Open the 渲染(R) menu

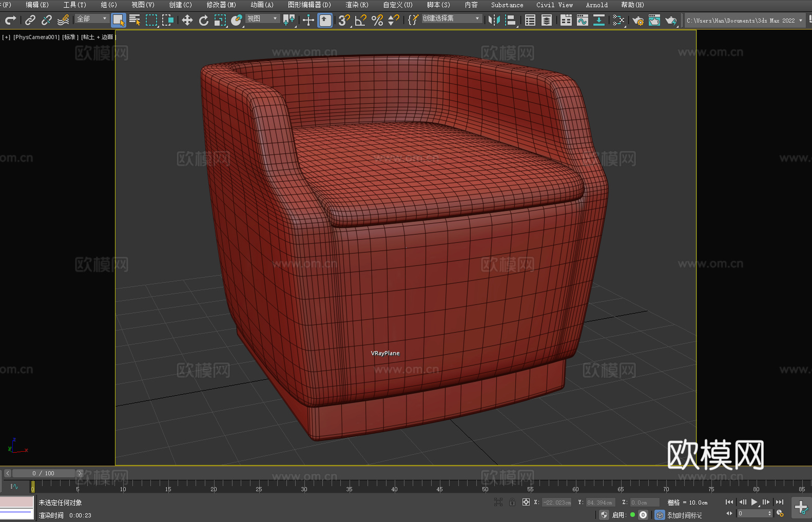pyautogui.click(x=357, y=5)
